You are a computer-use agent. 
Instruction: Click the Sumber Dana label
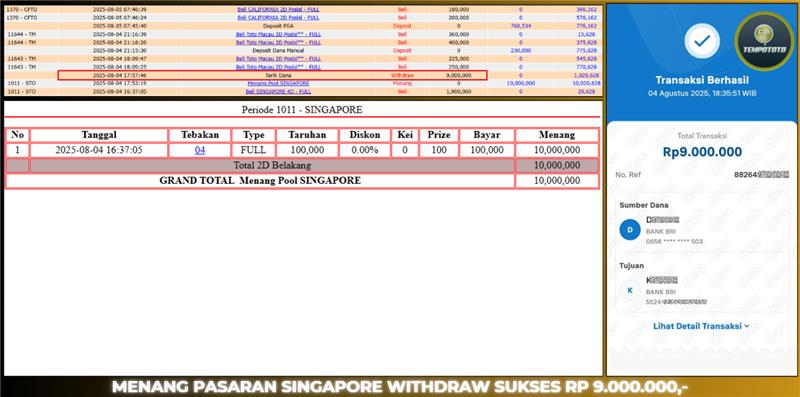pos(644,205)
